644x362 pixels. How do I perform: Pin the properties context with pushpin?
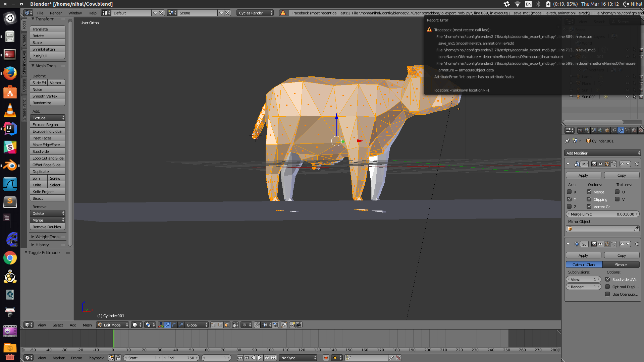pos(568,141)
